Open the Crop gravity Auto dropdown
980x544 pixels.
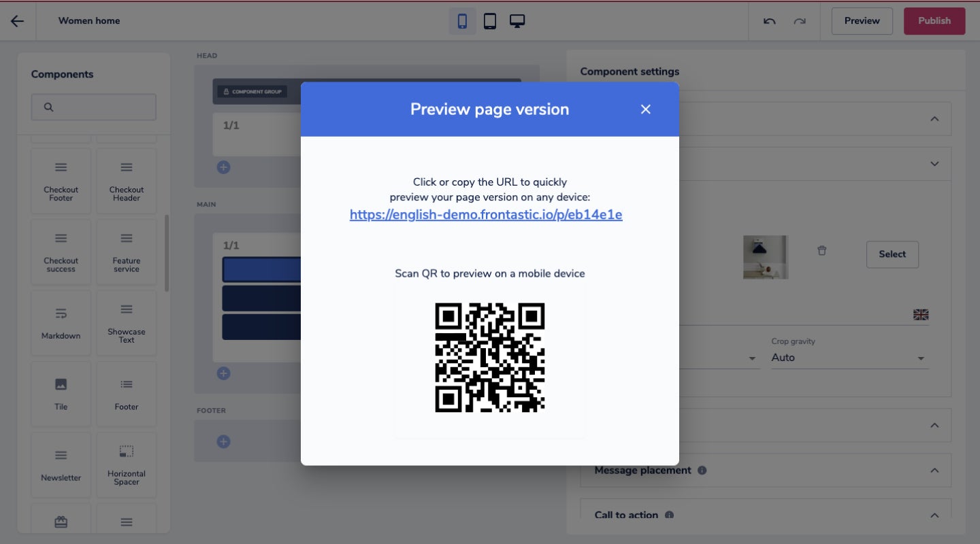click(850, 358)
